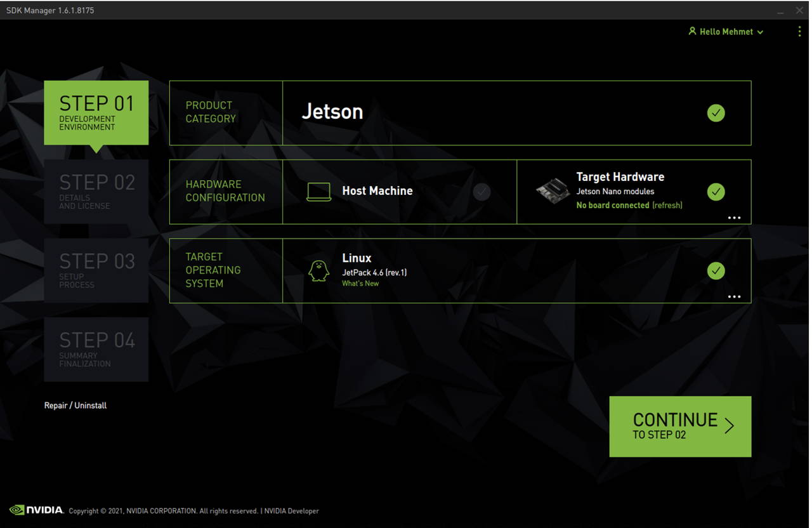This screenshot has width=812, height=528.
Task: Click the Jetson Nano modules text
Action: point(615,192)
